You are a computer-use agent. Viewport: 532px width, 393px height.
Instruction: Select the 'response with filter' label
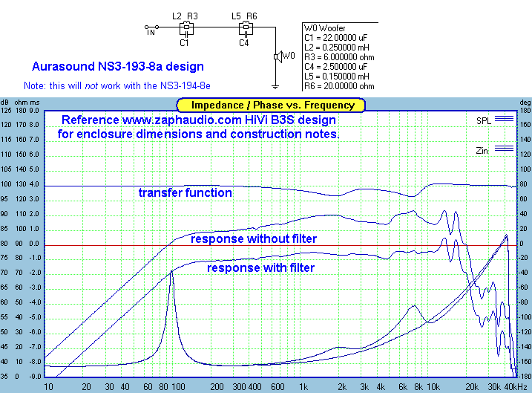pos(260,267)
